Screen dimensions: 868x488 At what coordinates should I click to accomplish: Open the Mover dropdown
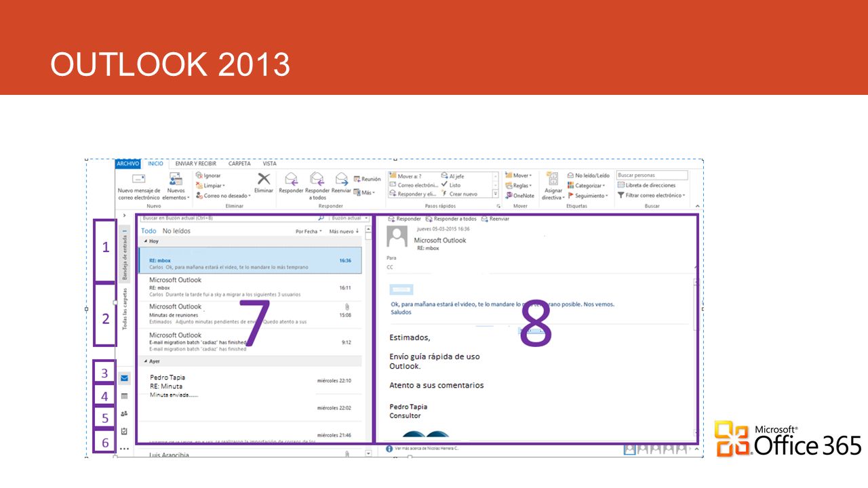pos(518,176)
